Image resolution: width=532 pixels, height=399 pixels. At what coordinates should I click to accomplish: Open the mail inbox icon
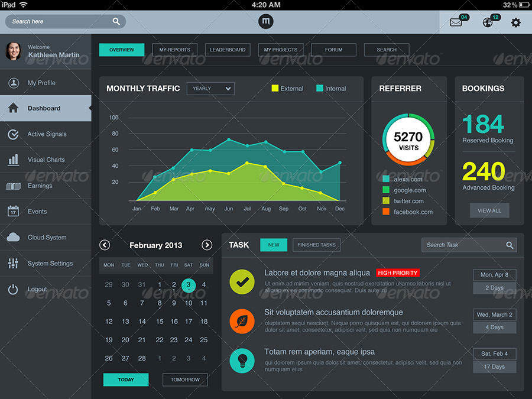point(456,22)
